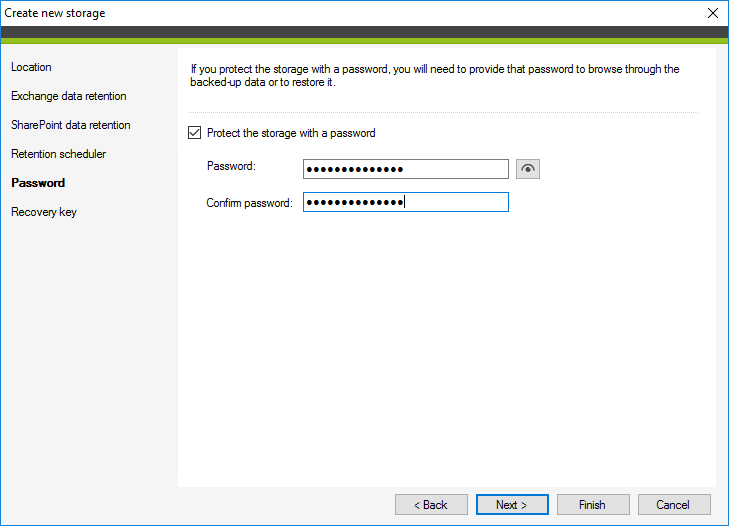Click the password protection description text
729x526 pixels.
435,76
